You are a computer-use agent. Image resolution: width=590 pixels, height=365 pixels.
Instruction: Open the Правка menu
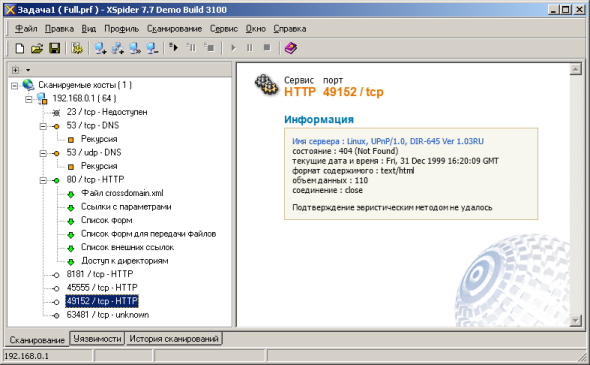(x=59, y=29)
